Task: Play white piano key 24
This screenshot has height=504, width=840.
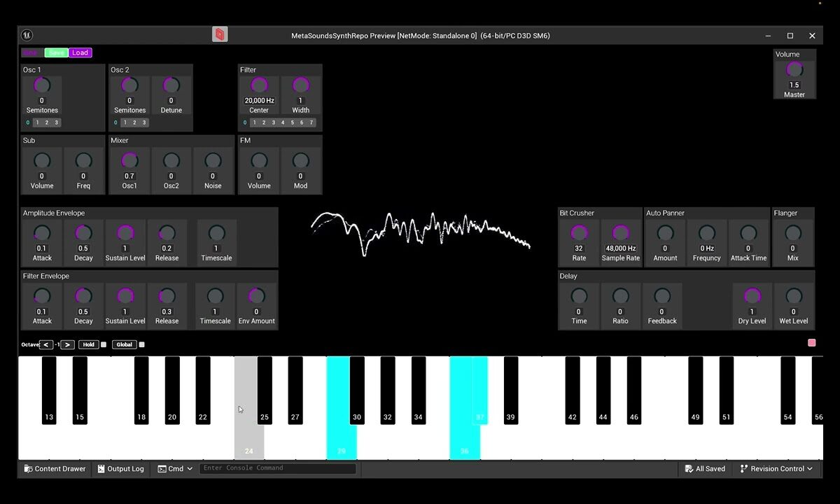Action: point(248,441)
